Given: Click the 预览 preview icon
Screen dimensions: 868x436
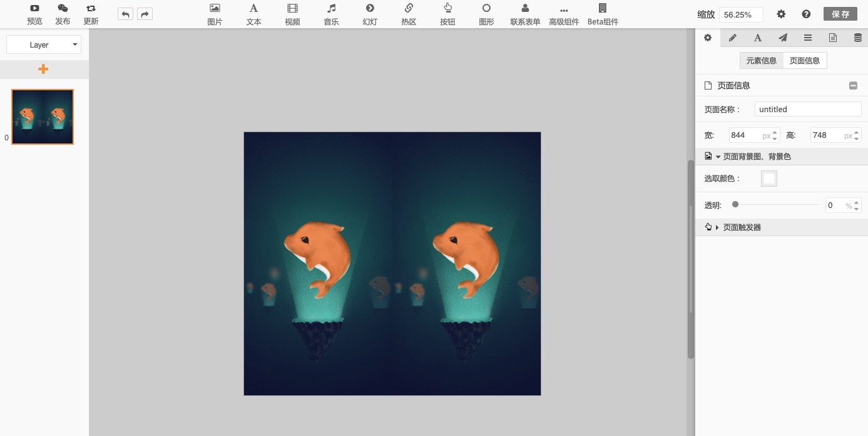Looking at the screenshot, I should click(34, 8).
